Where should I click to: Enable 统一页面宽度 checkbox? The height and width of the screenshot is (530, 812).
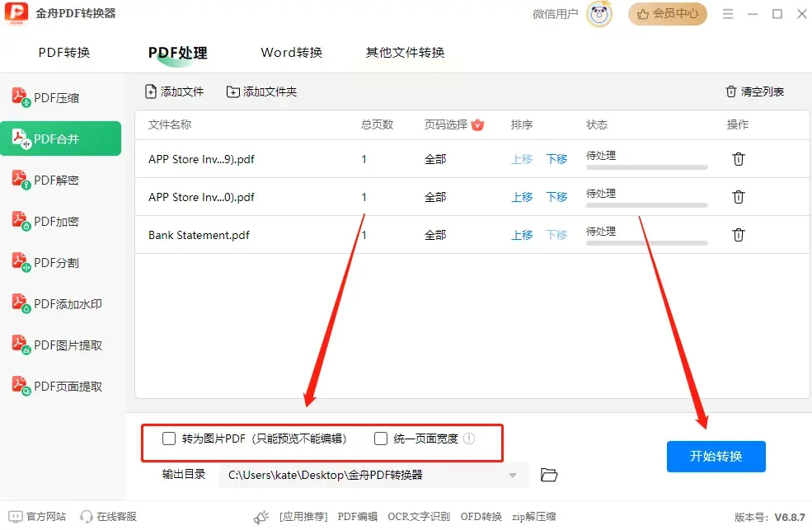381,439
